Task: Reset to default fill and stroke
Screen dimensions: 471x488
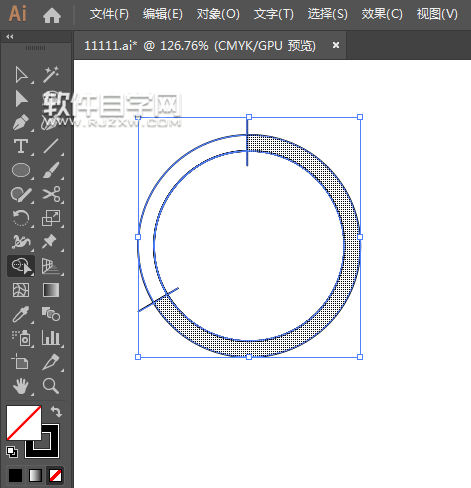Action: click(x=12, y=452)
